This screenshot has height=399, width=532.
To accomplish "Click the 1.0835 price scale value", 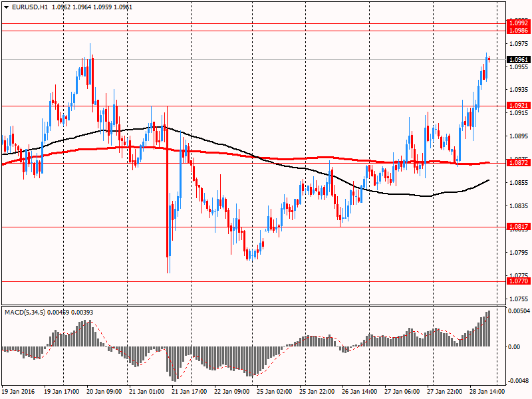I will click(519, 205).
